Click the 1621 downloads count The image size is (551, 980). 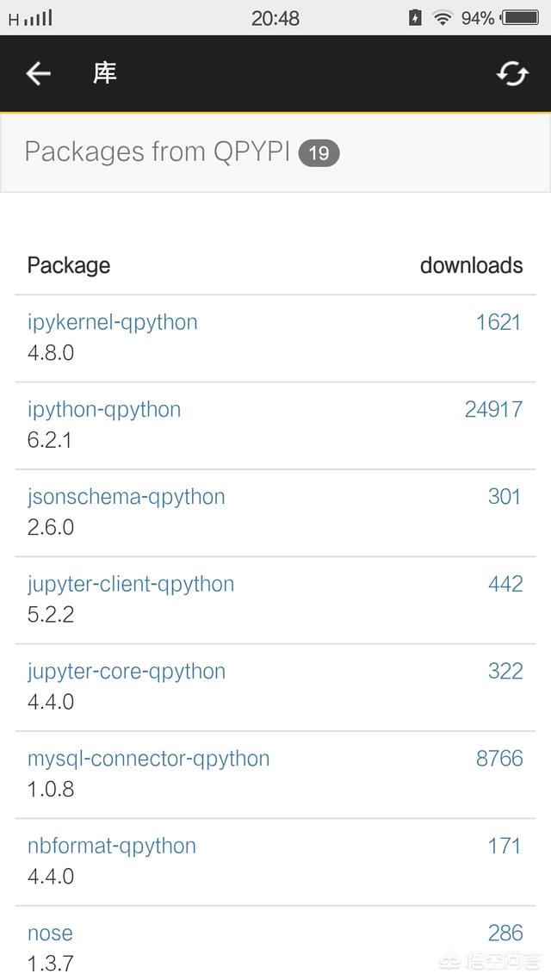pyautogui.click(x=498, y=322)
